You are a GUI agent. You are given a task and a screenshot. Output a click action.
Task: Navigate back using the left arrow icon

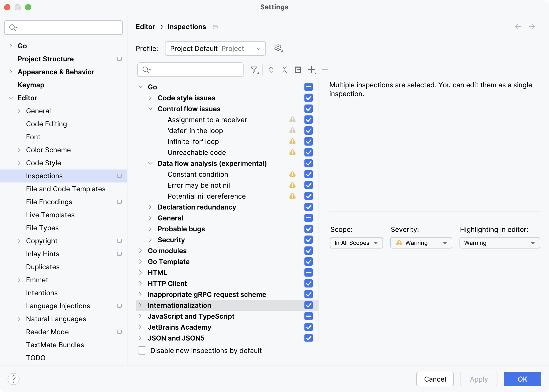coord(518,27)
